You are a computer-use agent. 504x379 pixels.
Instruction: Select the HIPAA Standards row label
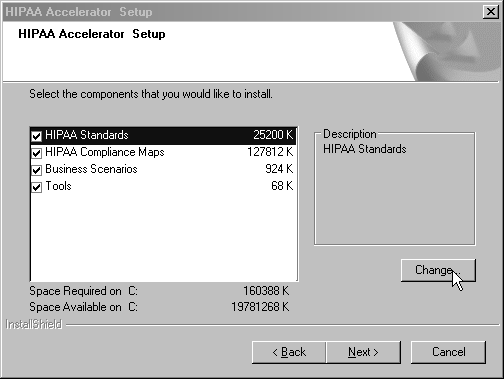coord(87,135)
